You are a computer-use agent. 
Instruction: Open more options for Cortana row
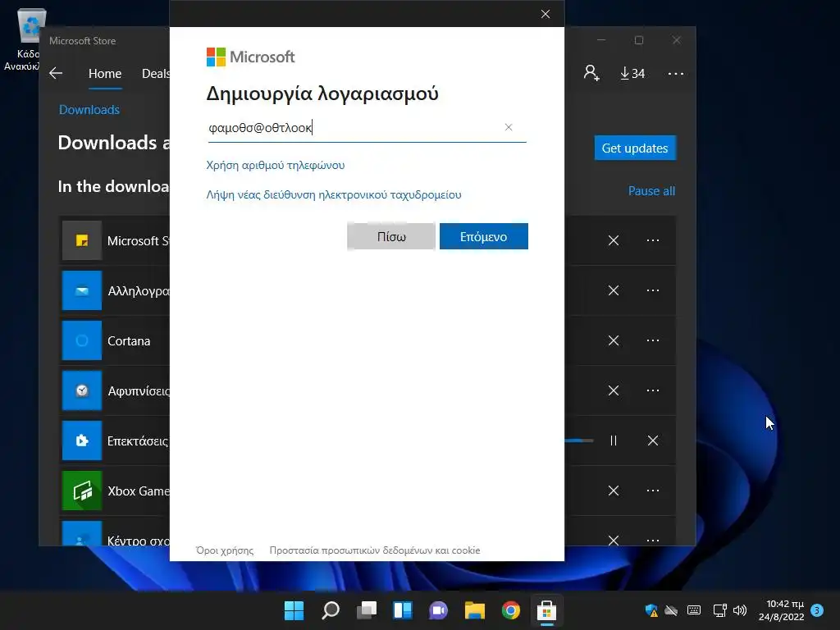coord(652,340)
